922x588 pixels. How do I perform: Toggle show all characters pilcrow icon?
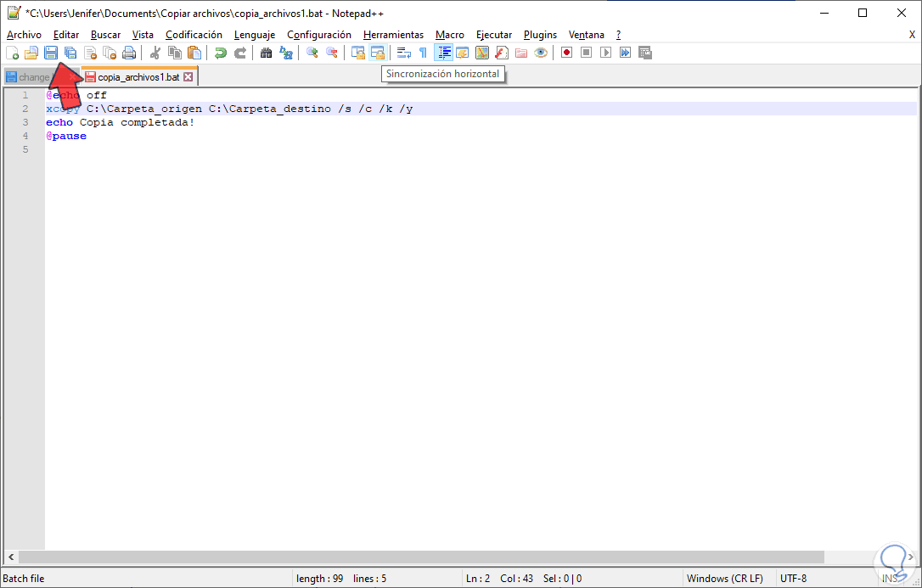(x=424, y=53)
